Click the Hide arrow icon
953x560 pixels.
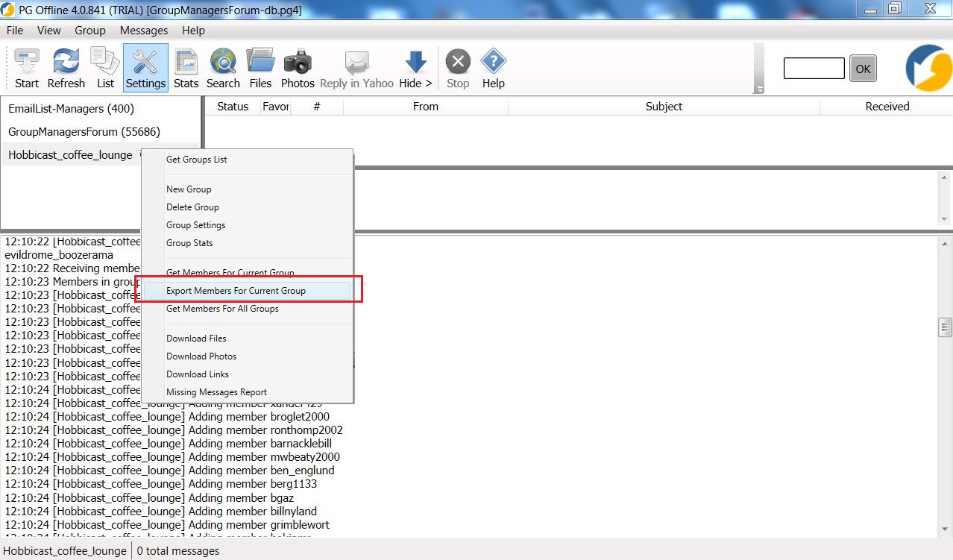pos(415,68)
